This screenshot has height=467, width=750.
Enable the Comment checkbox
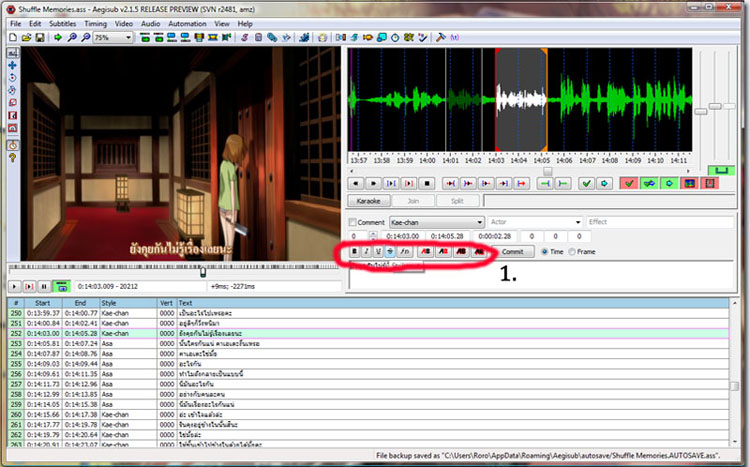pyautogui.click(x=353, y=222)
